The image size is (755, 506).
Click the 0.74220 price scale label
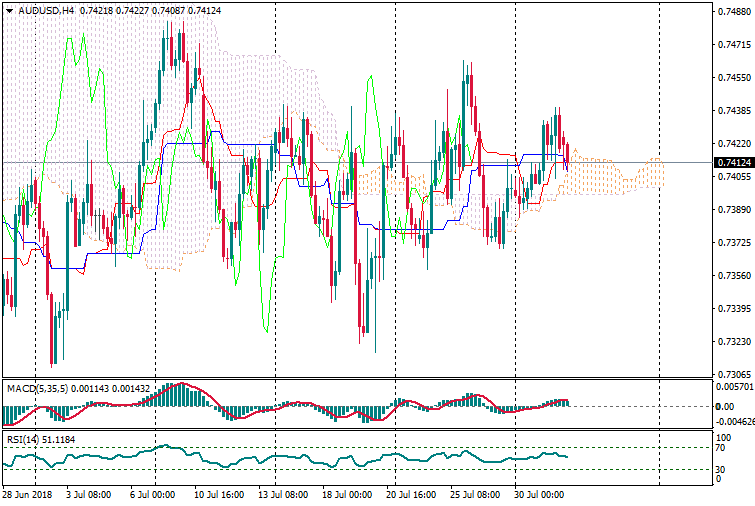tap(734, 143)
